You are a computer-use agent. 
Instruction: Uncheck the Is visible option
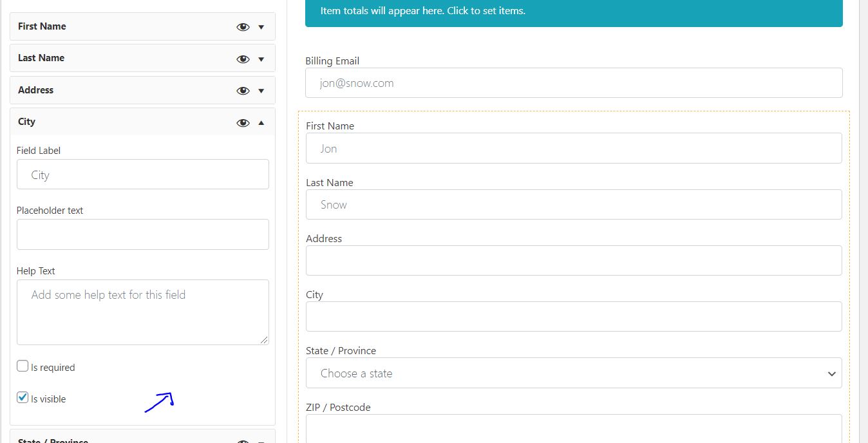(22, 398)
